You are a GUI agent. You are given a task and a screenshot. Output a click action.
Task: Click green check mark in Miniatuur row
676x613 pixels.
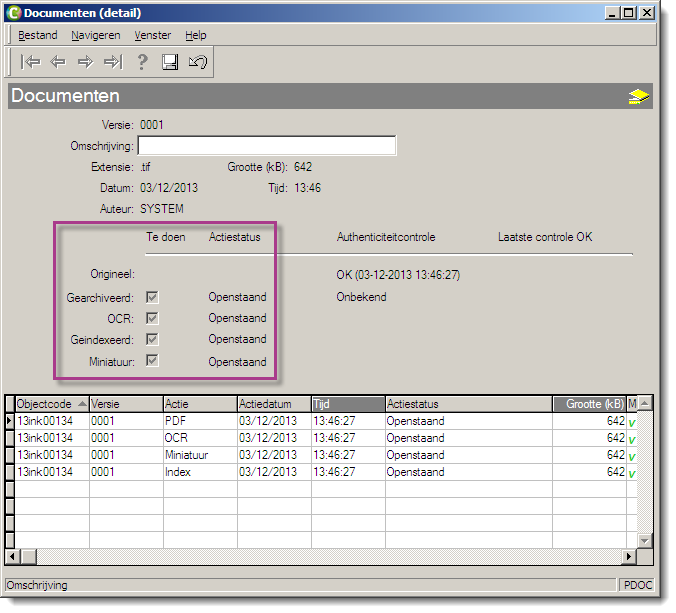[632, 457]
